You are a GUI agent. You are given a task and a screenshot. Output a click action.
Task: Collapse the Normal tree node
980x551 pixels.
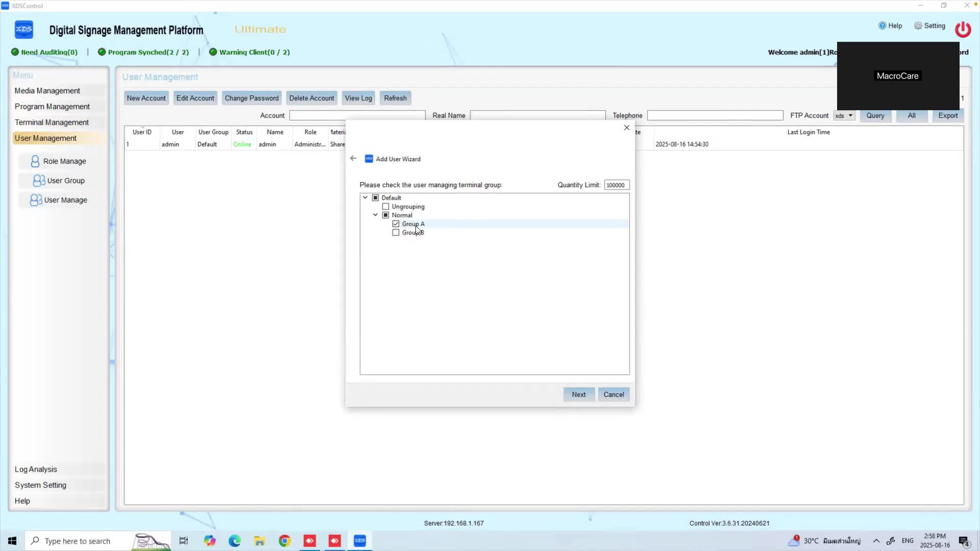[x=376, y=215]
